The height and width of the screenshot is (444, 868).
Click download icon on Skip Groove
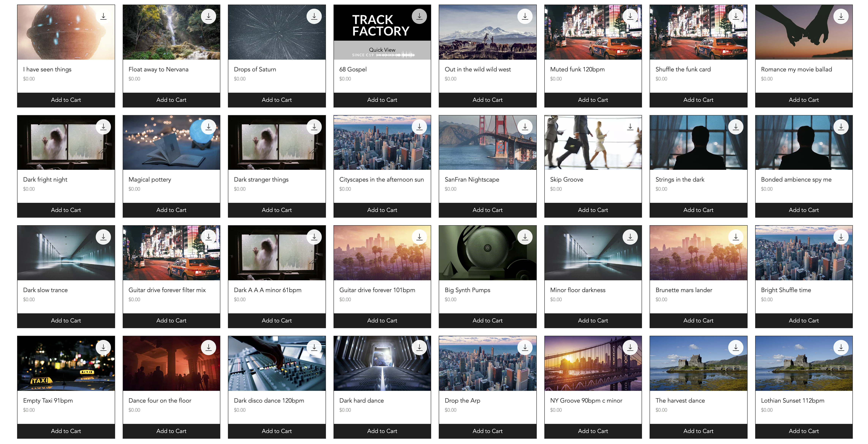630,127
